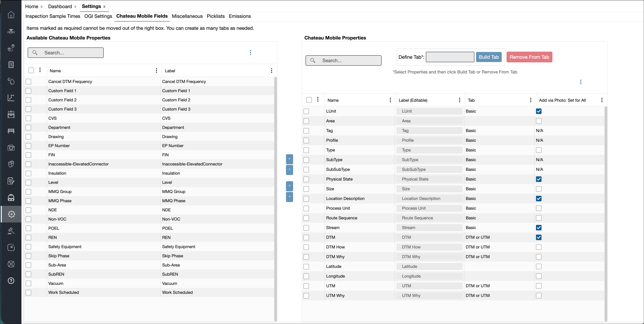Open the Available Properties panel kebab menu
Viewport: 644px width, 324px height.
coord(251,52)
